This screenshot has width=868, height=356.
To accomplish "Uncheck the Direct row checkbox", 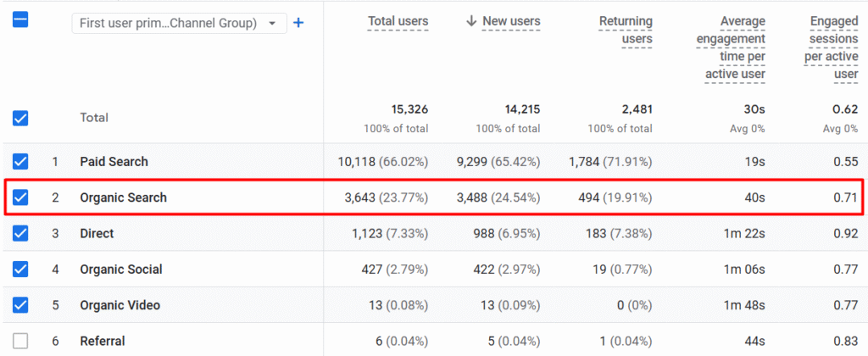I will click(x=20, y=233).
